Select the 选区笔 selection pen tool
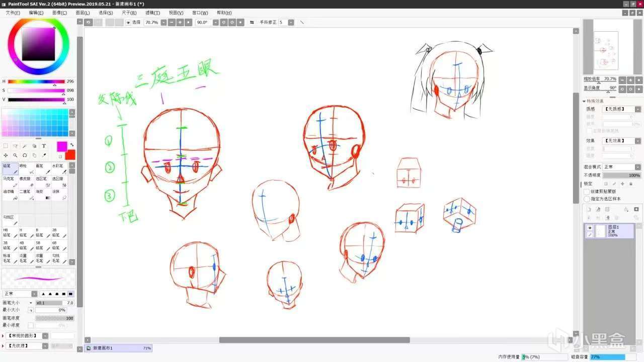Screen dimensions: 644x362 click(43, 182)
